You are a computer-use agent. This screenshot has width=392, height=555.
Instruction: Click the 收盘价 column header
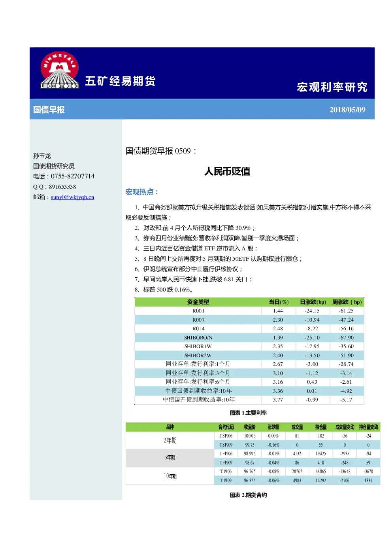(250, 427)
